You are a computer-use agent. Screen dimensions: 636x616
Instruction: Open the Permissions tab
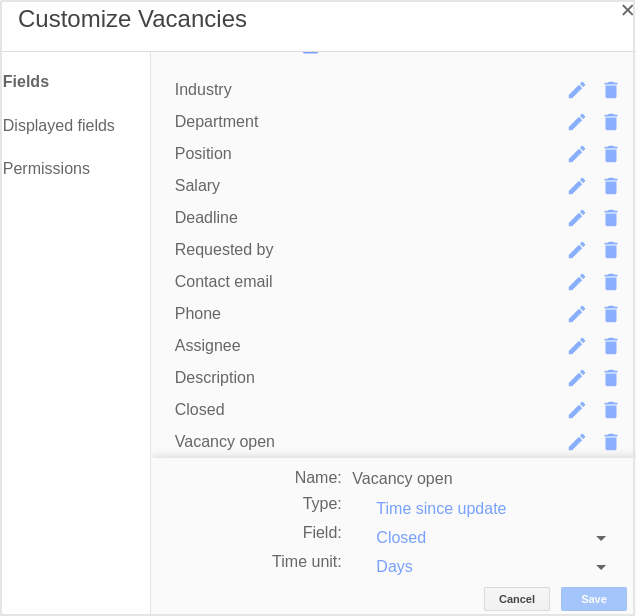point(46,168)
